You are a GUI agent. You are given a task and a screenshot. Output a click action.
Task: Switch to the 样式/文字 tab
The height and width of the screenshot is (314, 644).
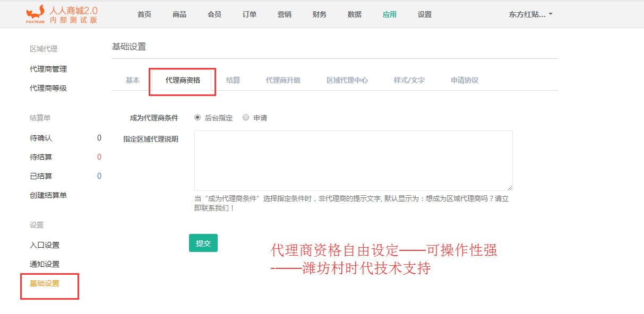(409, 80)
